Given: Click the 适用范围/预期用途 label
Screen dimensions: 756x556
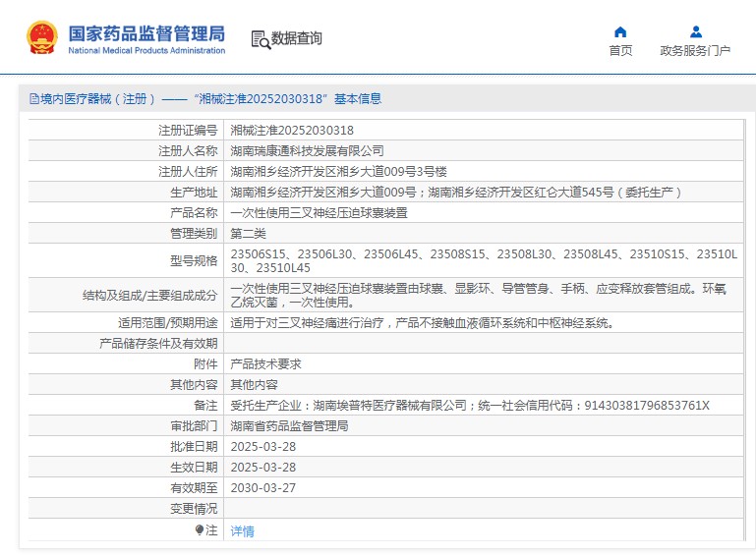Looking at the screenshot, I should (168, 323).
